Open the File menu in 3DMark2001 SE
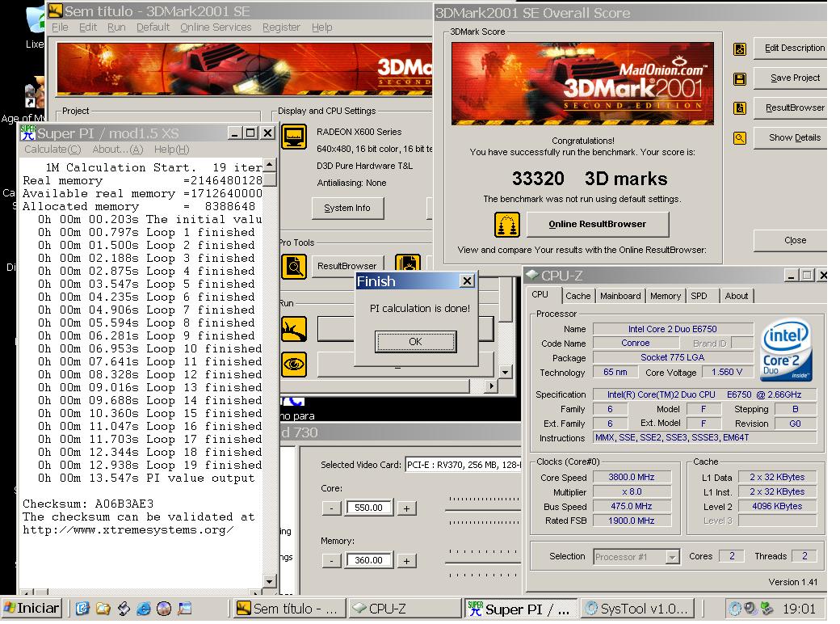 (x=60, y=27)
